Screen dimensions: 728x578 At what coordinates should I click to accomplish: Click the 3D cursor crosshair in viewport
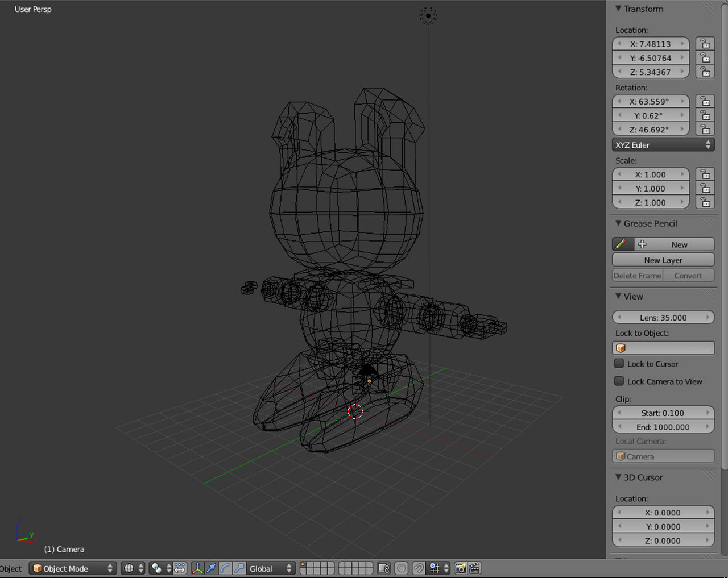tap(355, 411)
